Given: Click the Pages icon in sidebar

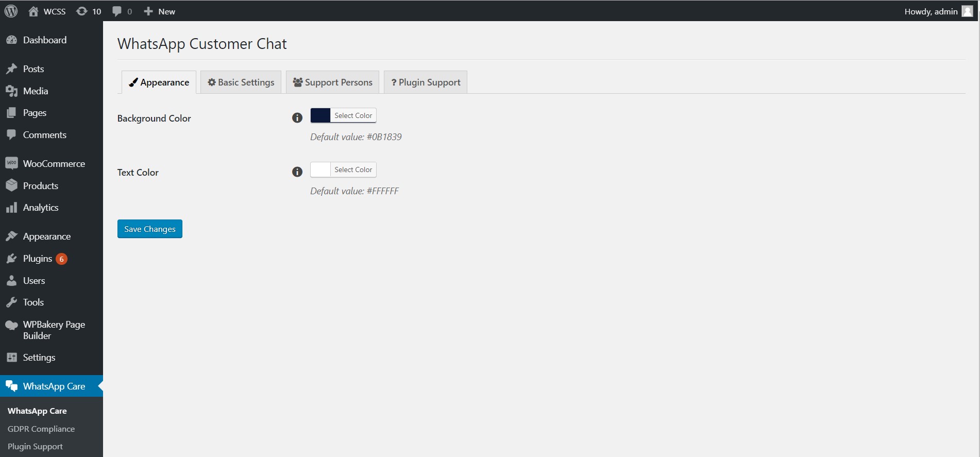Looking at the screenshot, I should (x=11, y=113).
